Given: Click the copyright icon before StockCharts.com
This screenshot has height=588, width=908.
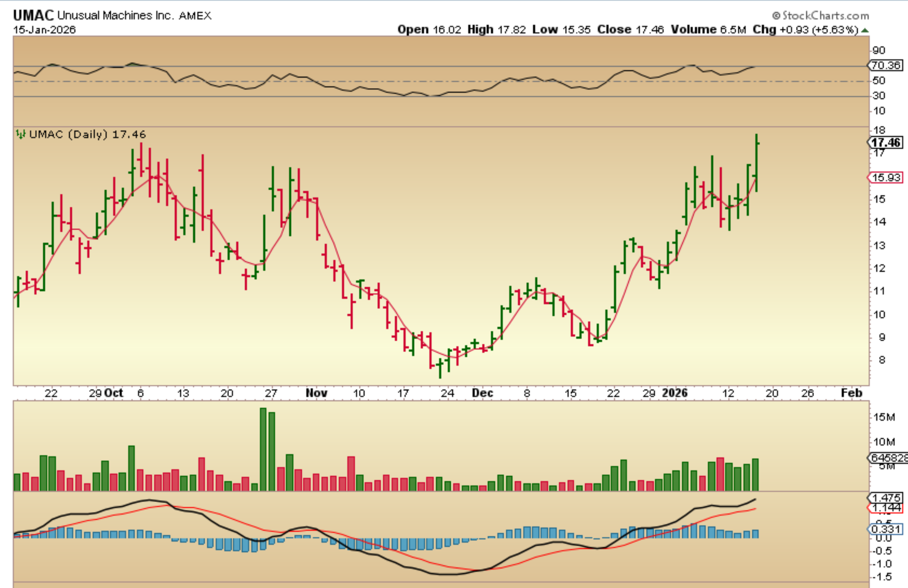Looking at the screenshot, I should [776, 16].
